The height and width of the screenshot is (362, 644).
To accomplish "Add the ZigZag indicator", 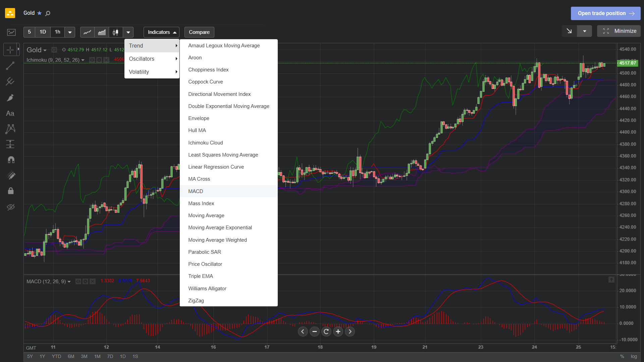I will click(x=229, y=300).
